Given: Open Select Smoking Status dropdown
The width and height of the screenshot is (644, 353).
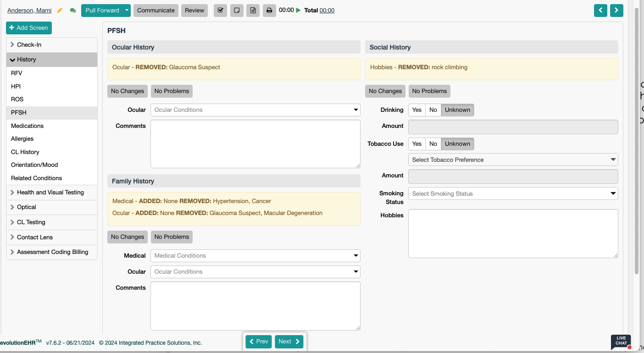Looking at the screenshot, I should click(513, 194).
